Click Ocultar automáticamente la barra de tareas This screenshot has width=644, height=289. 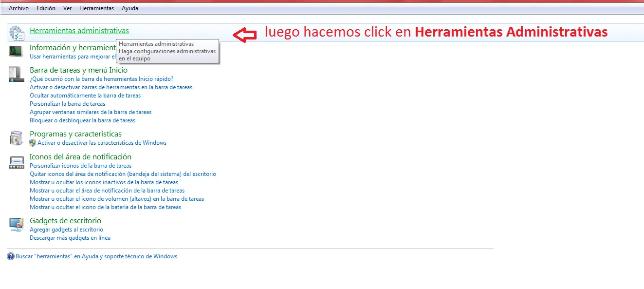coord(85,96)
